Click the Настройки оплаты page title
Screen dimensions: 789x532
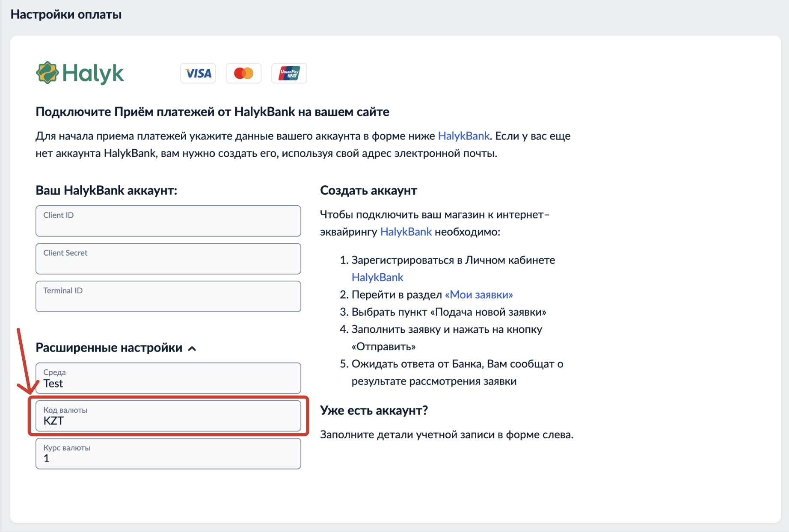point(66,15)
